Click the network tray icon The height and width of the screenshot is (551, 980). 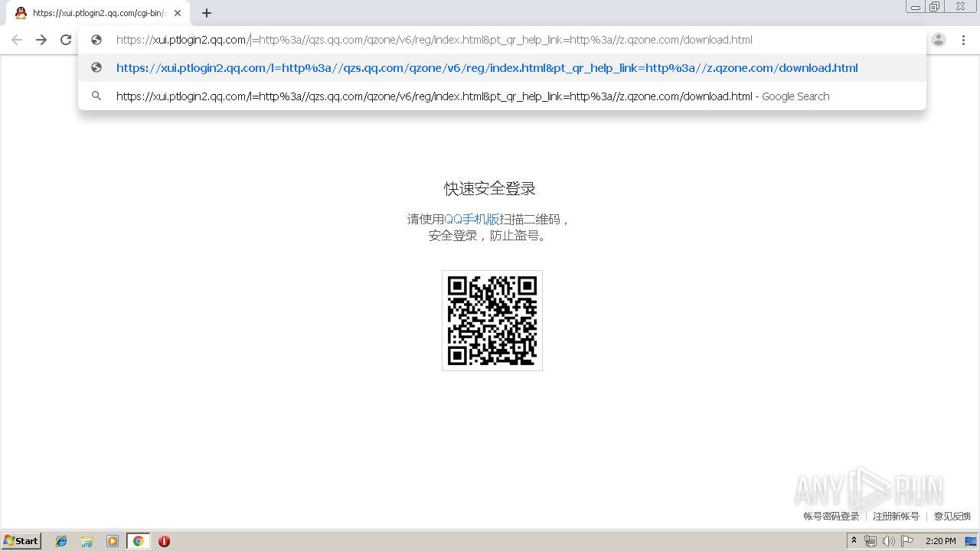coord(870,541)
